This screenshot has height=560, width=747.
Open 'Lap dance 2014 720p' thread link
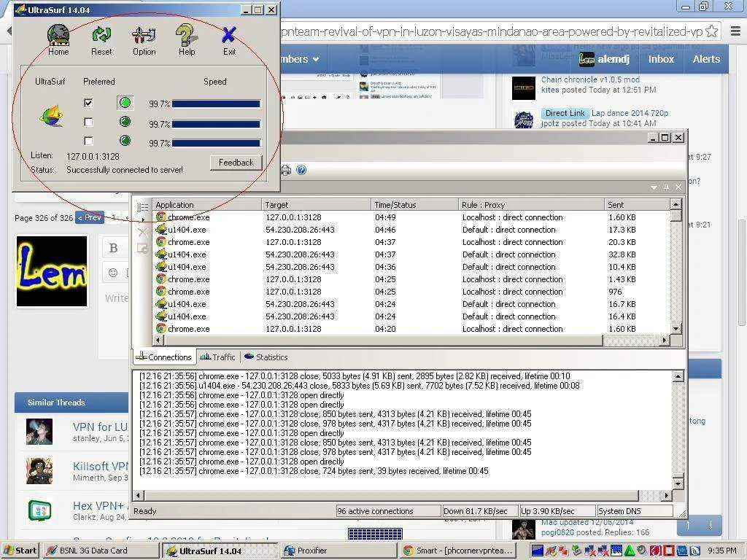[630, 113]
